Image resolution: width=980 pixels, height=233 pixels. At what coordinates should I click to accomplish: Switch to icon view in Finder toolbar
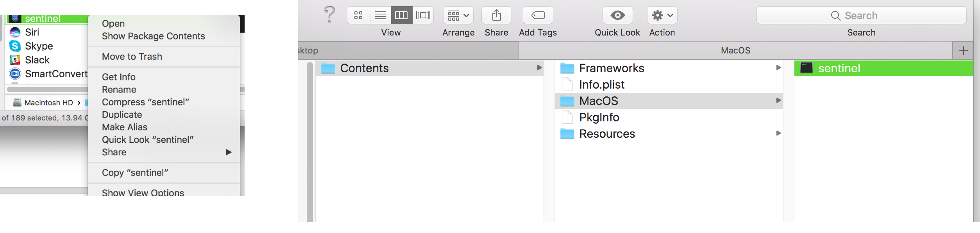coord(358,15)
